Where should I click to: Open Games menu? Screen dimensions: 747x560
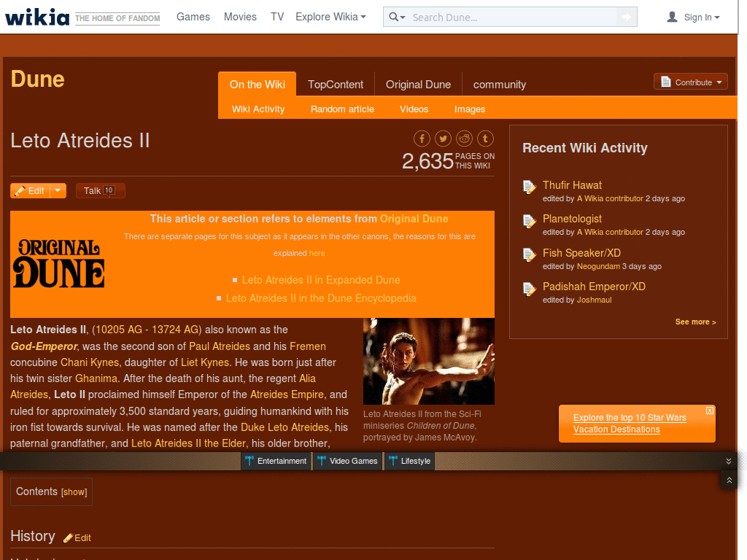(193, 17)
